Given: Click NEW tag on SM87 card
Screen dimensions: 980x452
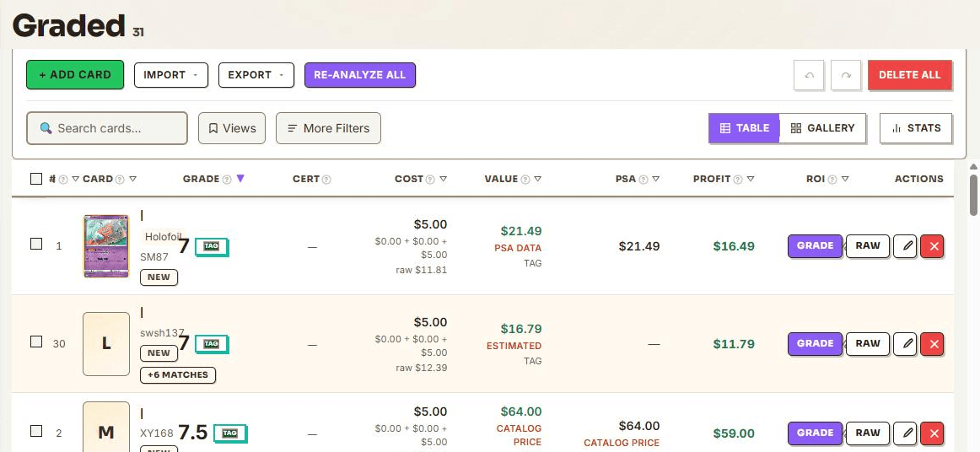Looking at the screenshot, I should [x=159, y=277].
